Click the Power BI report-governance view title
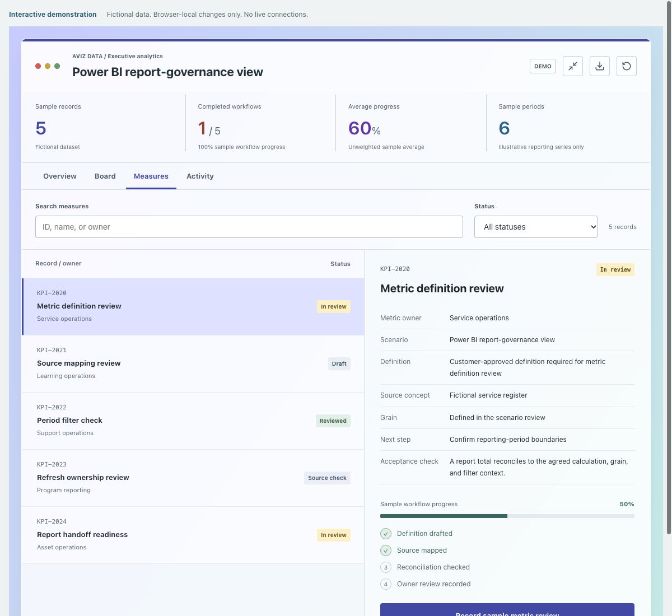 (x=167, y=72)
